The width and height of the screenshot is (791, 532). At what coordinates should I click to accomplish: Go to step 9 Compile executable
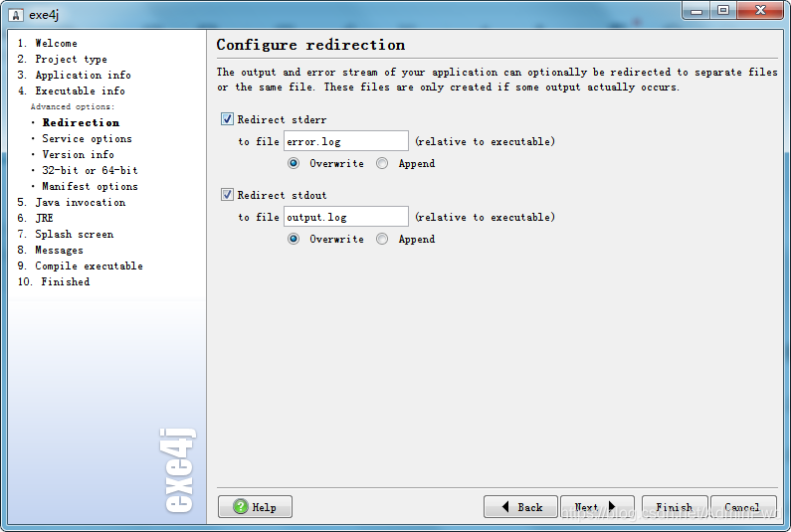[x=81, y=266]
